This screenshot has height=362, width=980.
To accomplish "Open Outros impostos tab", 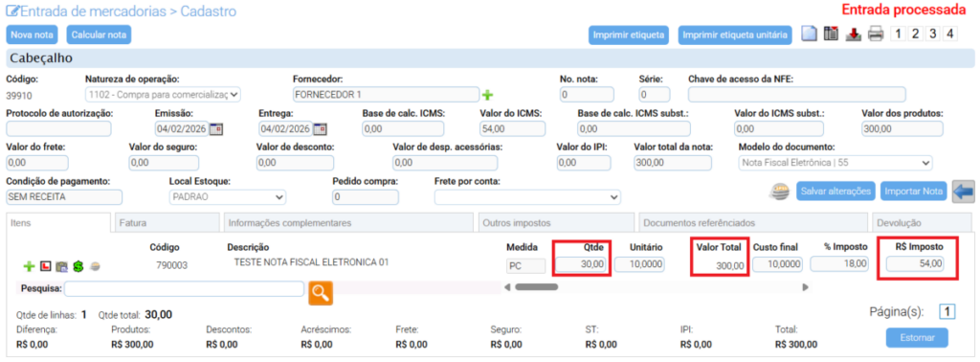I will coord(556,222).
